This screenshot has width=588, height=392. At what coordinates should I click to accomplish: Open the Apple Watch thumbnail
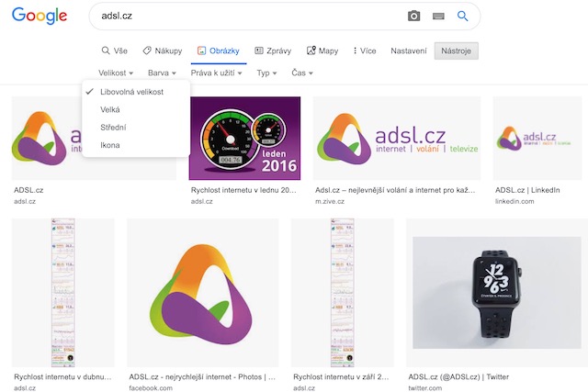(x=496, y=293)
